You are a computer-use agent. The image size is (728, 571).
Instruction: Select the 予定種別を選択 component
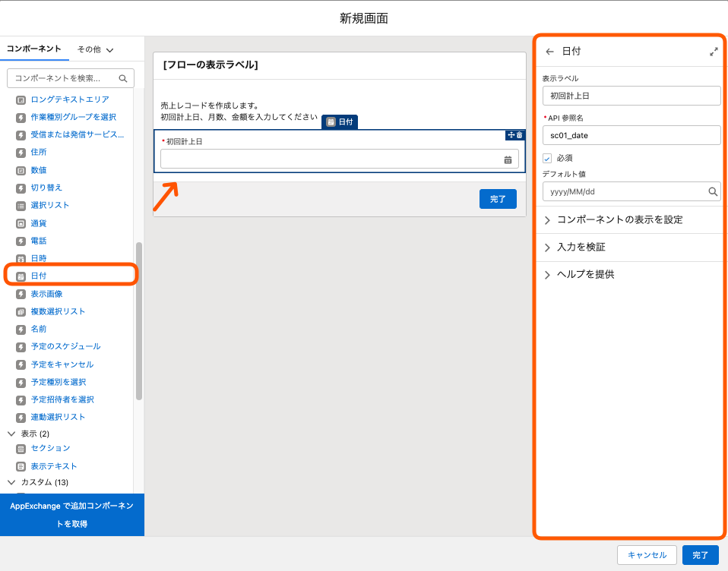[x=58, y=382]
